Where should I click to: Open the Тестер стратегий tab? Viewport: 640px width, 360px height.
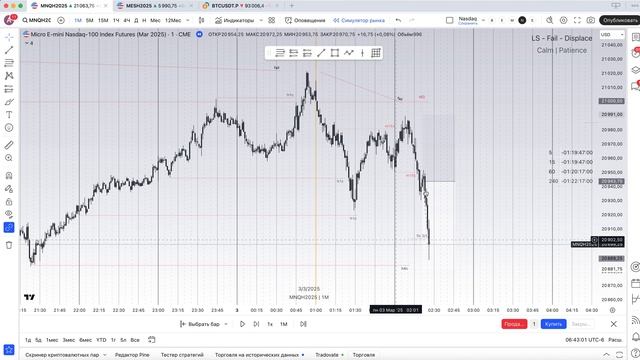pyautogui.click(x=182, y=355)
